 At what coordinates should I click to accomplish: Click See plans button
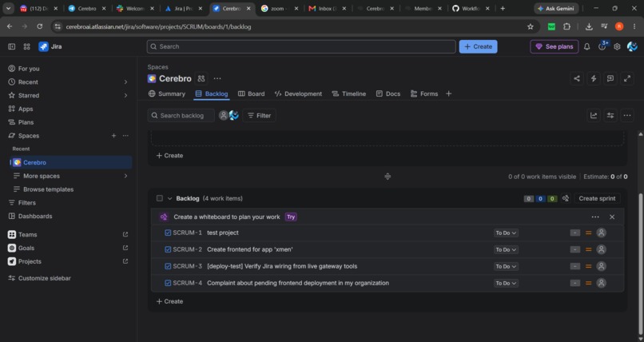[x=554, y=46]
